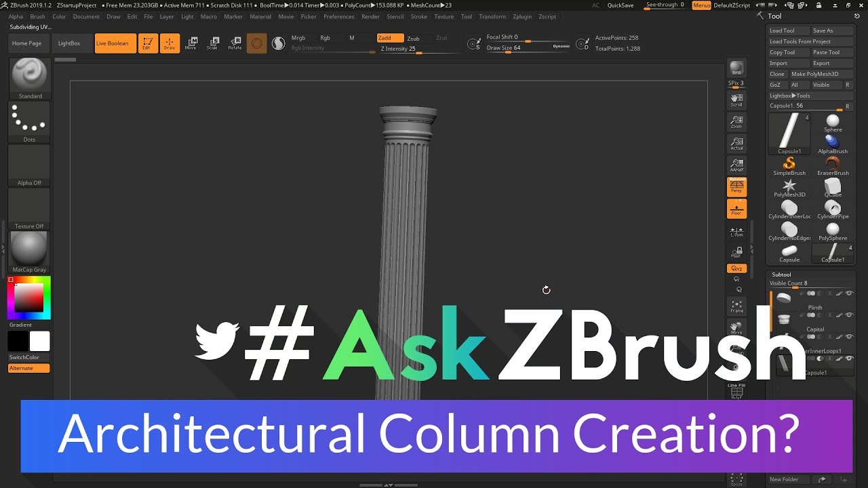Select the Rotate tool
Image resolution: width=868 pixels, height=488 pixels.
click(x=235, y=43)
